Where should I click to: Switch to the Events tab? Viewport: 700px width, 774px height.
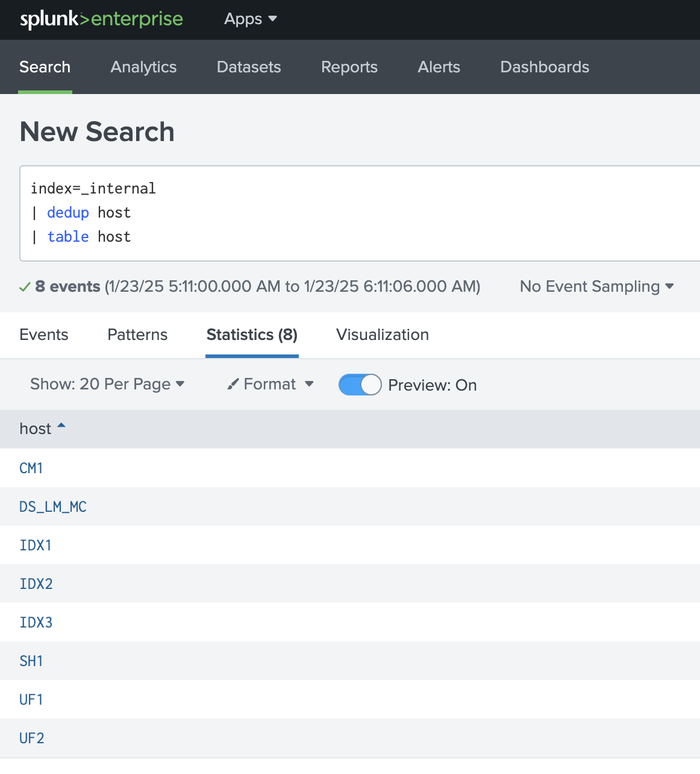tap(43, 335)
